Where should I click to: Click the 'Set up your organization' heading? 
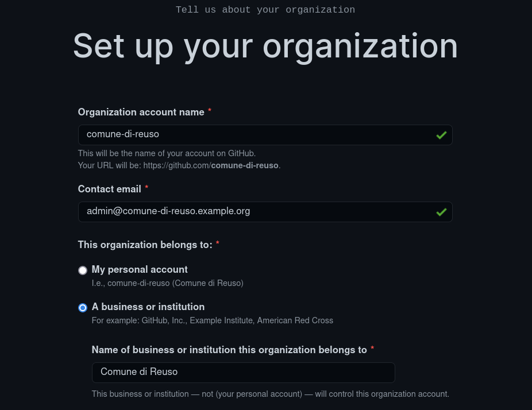click(265, 47)
